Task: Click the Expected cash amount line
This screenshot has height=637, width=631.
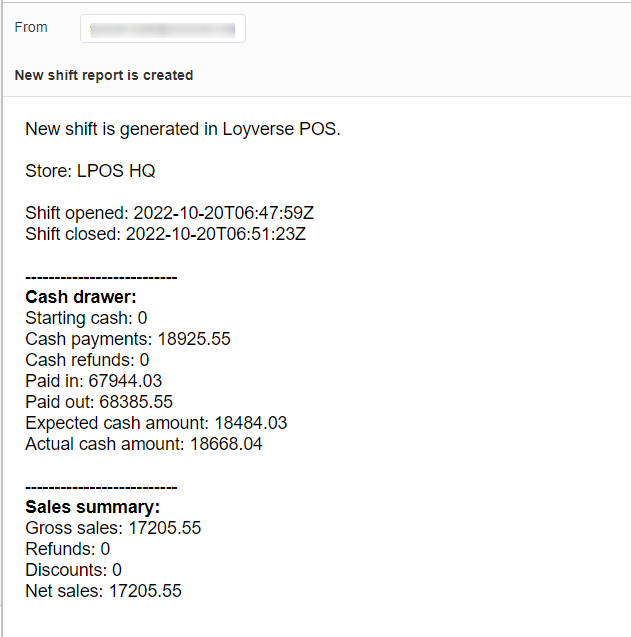Action: [156, 423]
